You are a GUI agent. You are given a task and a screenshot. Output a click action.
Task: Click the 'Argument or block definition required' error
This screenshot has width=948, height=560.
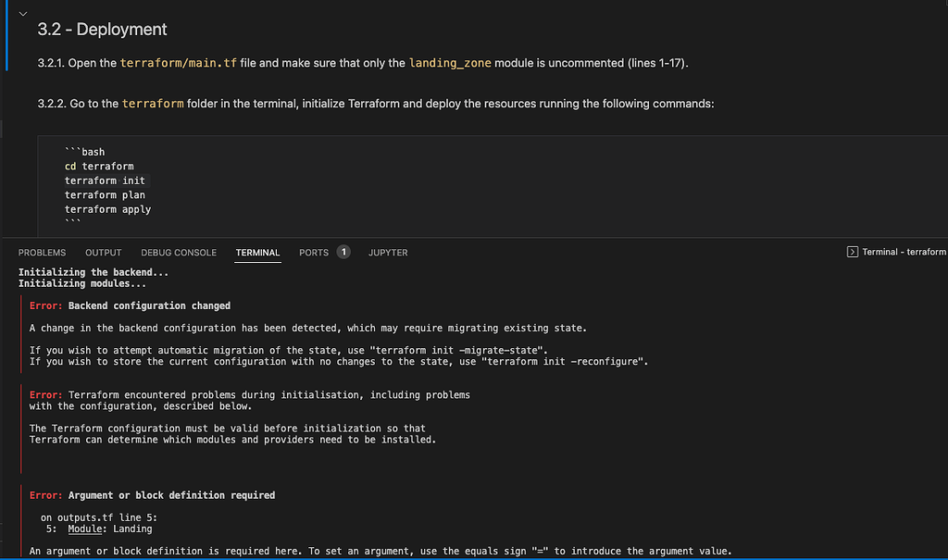click(x=153, y=494)
